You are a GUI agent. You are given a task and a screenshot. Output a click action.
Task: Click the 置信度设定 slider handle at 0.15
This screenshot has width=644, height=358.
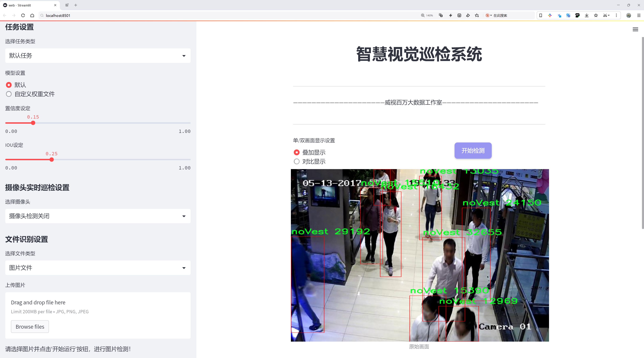click(x=33, y=123)
